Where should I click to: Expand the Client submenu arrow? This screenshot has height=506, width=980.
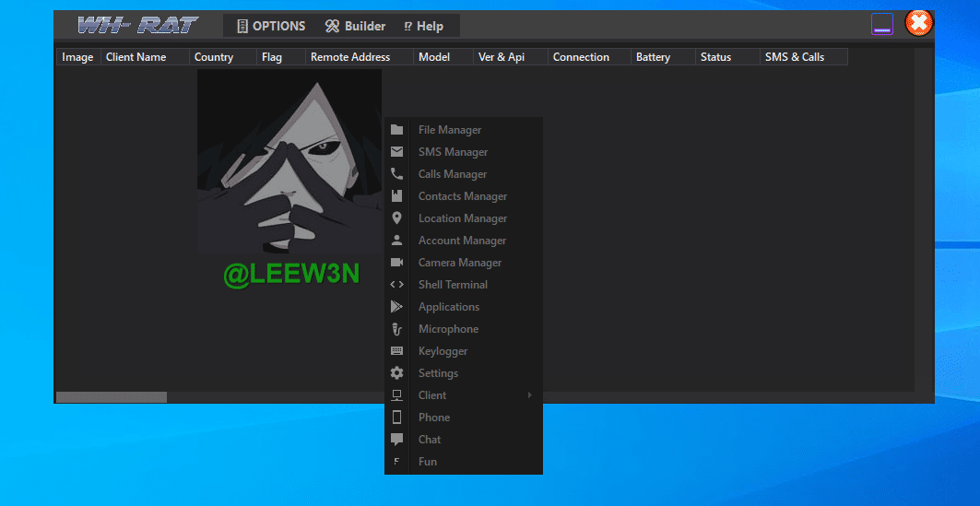click(x=530, y=395)
